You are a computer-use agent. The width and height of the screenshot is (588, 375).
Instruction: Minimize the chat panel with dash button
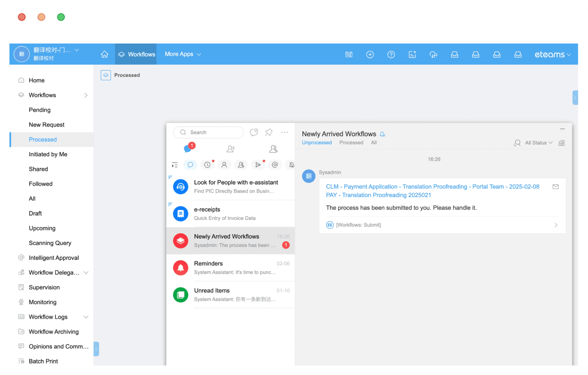click(562, 129)
